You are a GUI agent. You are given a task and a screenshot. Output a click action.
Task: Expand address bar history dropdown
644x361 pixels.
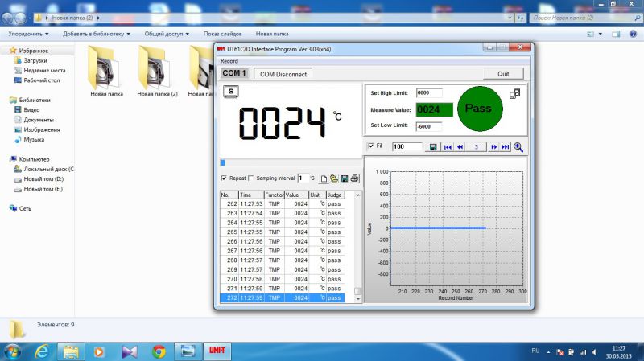pos(510,18)
